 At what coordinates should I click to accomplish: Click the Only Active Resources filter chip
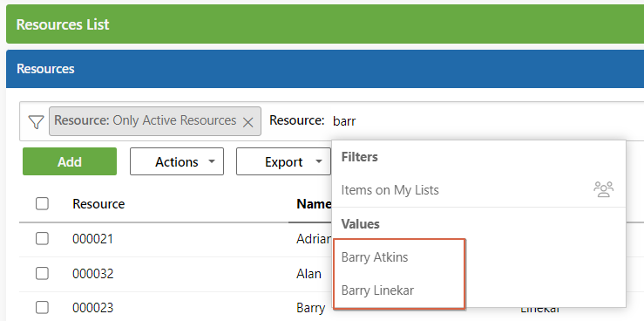155,121
